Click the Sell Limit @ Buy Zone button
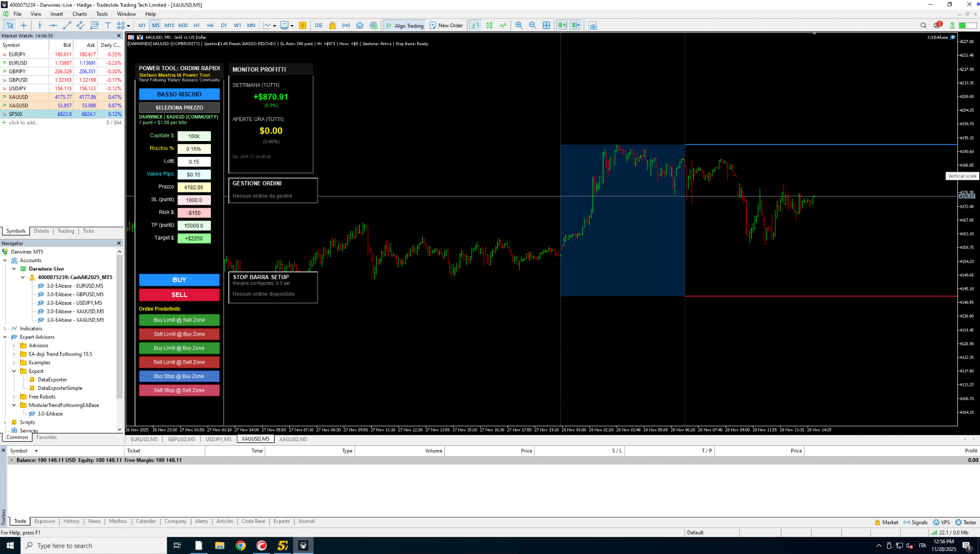Image resolution: width=980 pixels, height=554 pixels. coord(179,334)
